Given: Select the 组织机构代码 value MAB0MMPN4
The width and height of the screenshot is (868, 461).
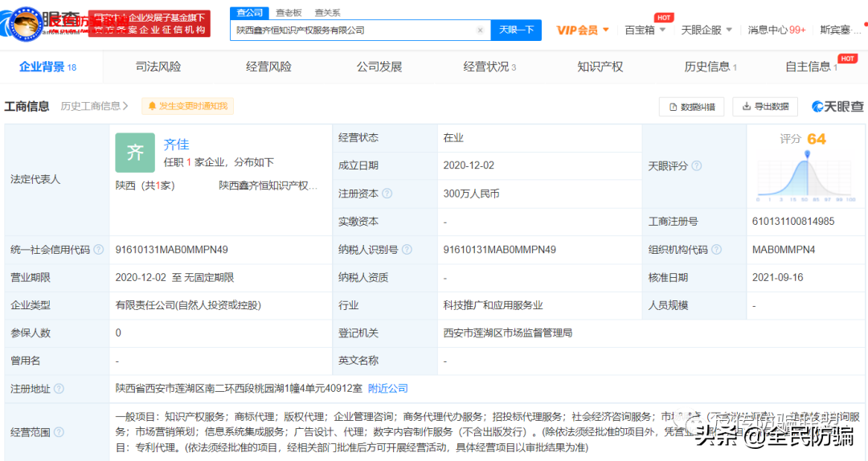Looking at the screenshot, I should coord(784,250).
